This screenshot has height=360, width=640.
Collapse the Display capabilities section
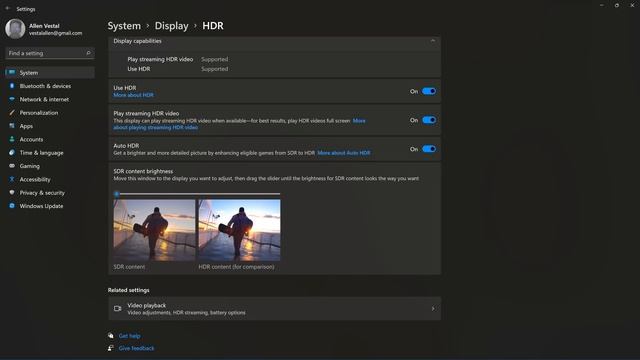pyautogui.click(x=433, y=41)
